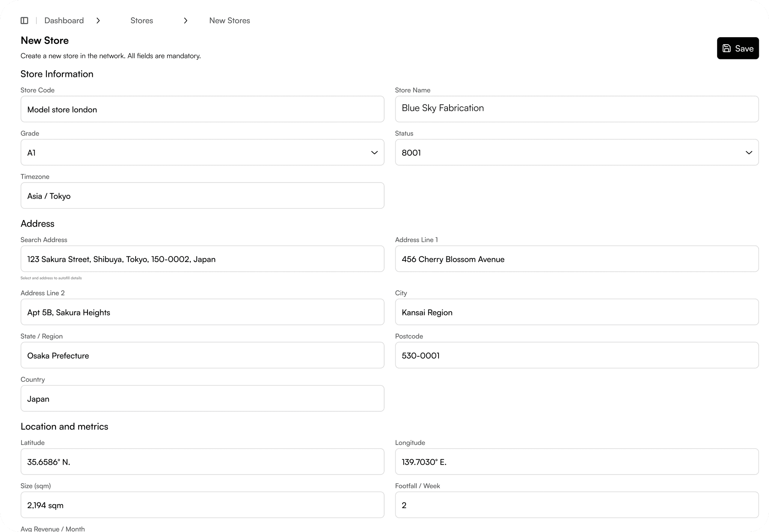Select the New Stores breadcrumb item
The height and width of the screenshot is (532, 769).
(229, 21)
